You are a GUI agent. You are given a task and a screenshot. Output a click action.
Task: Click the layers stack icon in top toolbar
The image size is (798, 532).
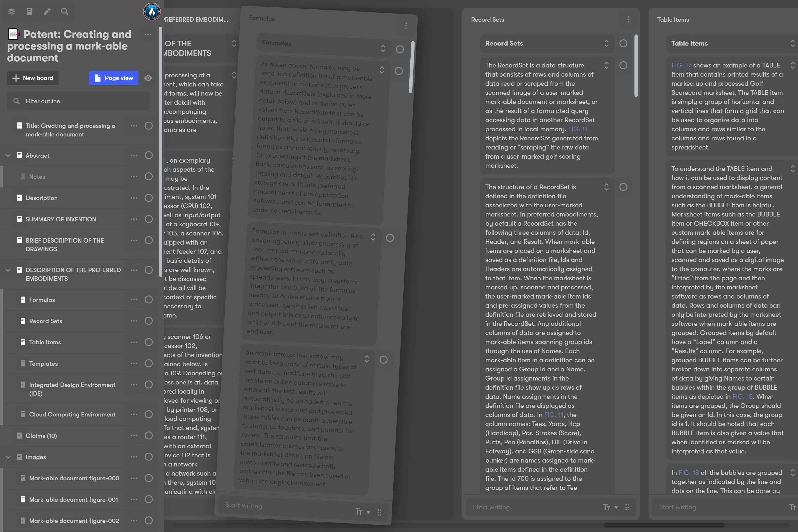coord(12,12)
